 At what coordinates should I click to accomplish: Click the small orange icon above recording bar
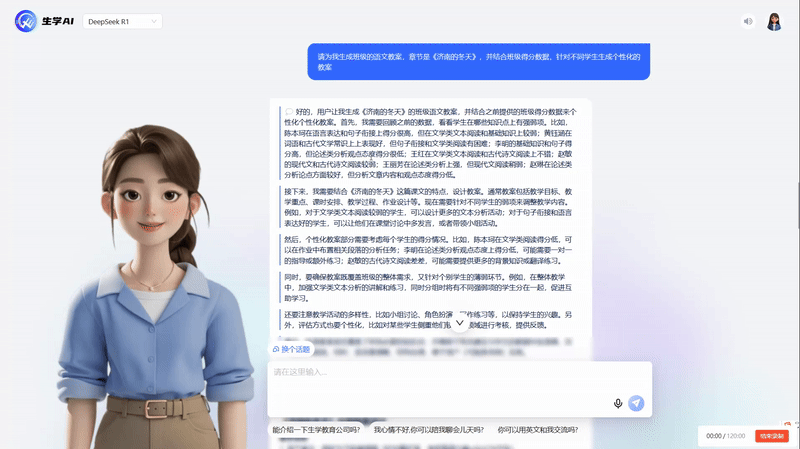[787, 423]
